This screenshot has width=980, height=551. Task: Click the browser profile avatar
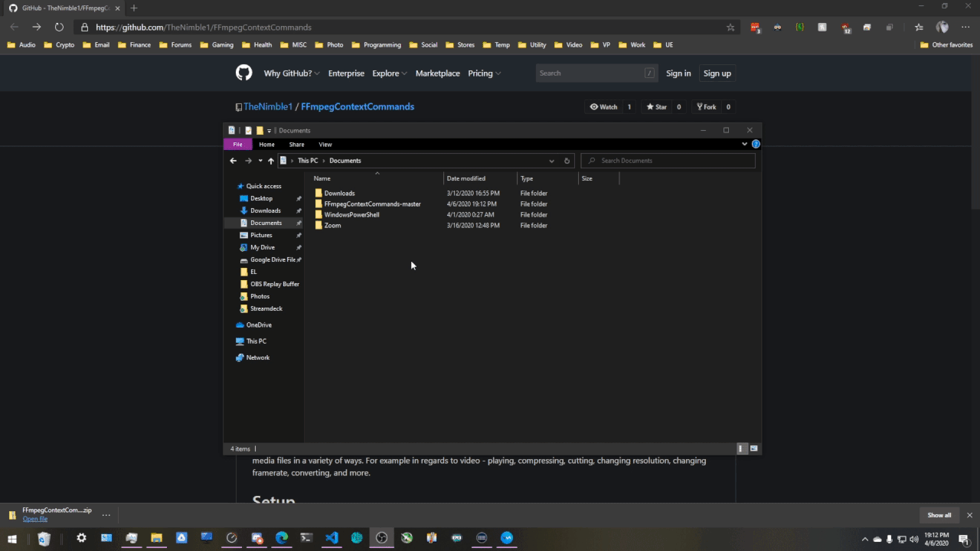click(x=942, y=27)
